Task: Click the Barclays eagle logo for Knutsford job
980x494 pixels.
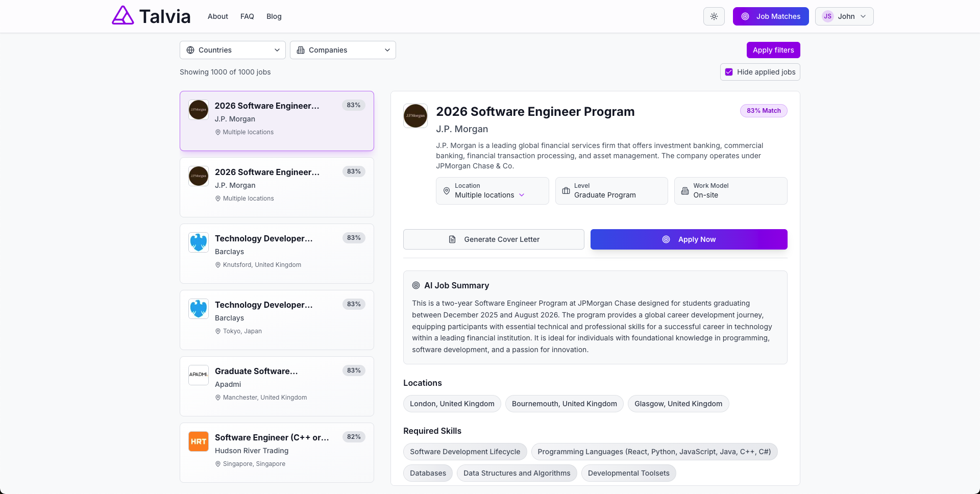Action: pyautogui.click(x=199, y=242)
